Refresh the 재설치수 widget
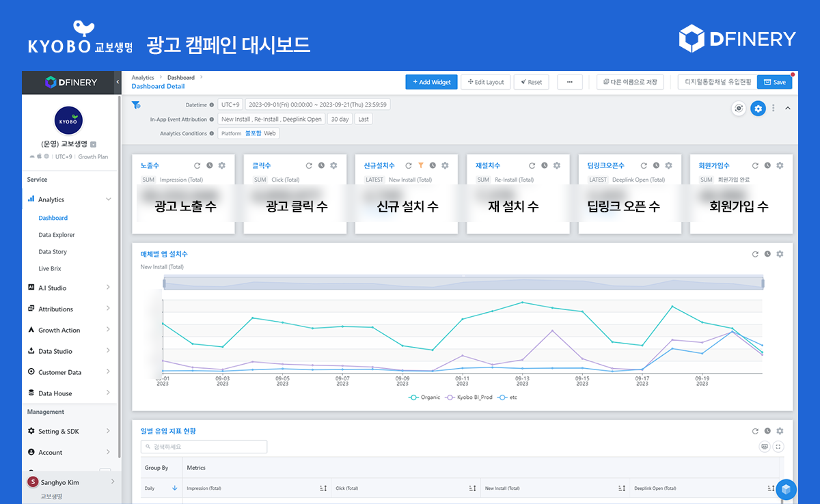The width and height of the screenshot is (820, 504). [532, 165]
